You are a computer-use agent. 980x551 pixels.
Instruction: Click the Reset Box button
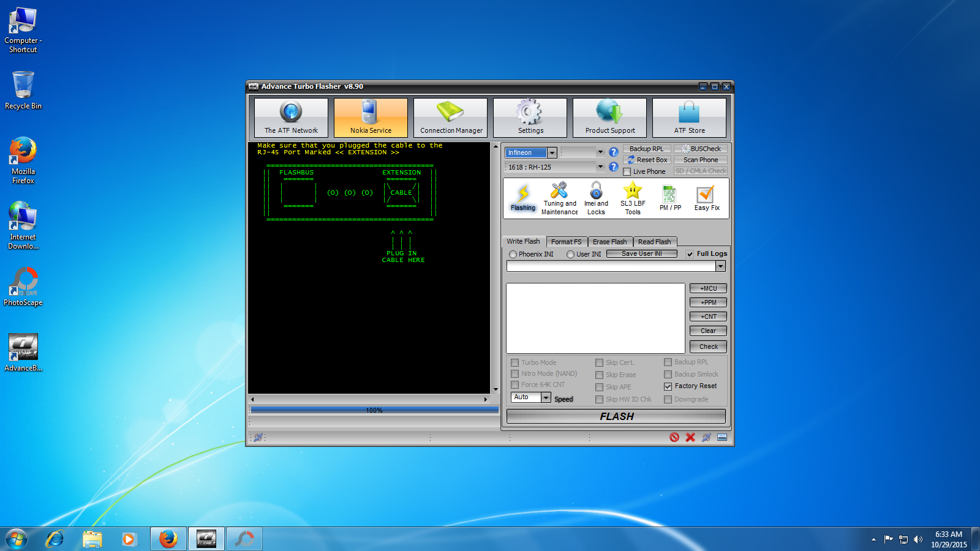pos(646,160)
